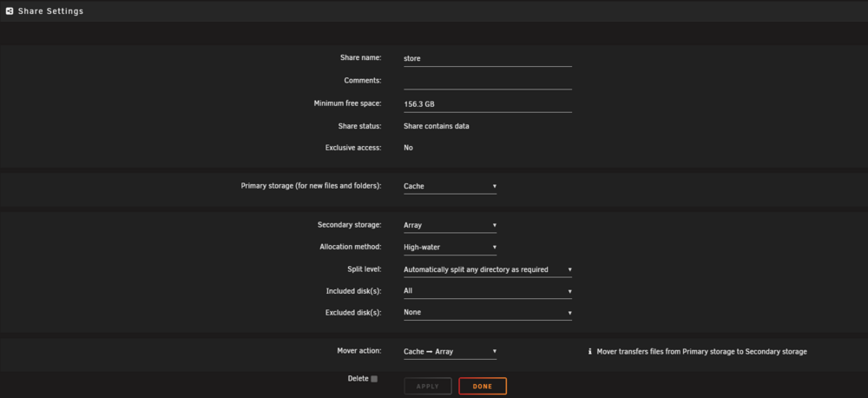868x398 pixels.
Task: Click the 'Exclusive access:' label
Action: point(353,148)
